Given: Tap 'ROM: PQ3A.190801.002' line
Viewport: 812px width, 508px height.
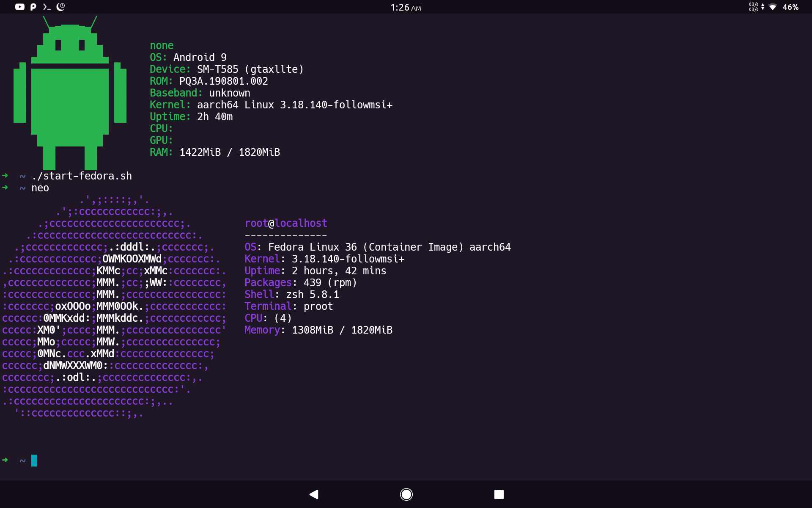Looking at the screenshot, I should [209, 81].
